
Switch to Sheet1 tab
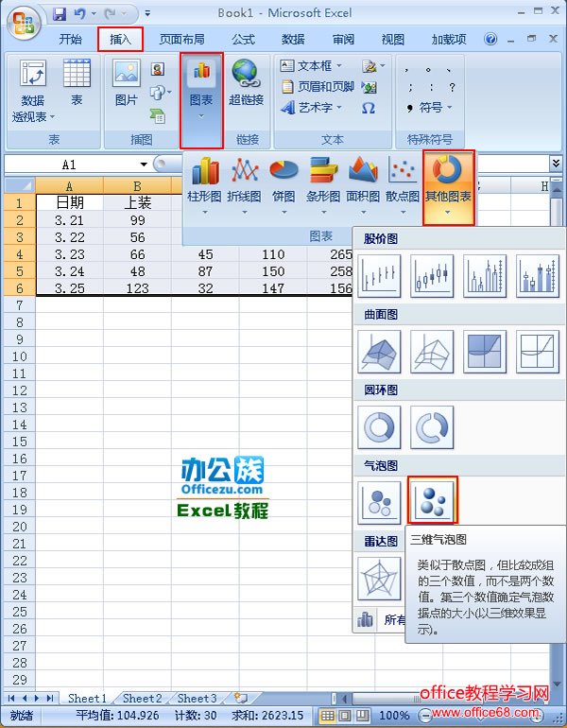click(87, 699)
